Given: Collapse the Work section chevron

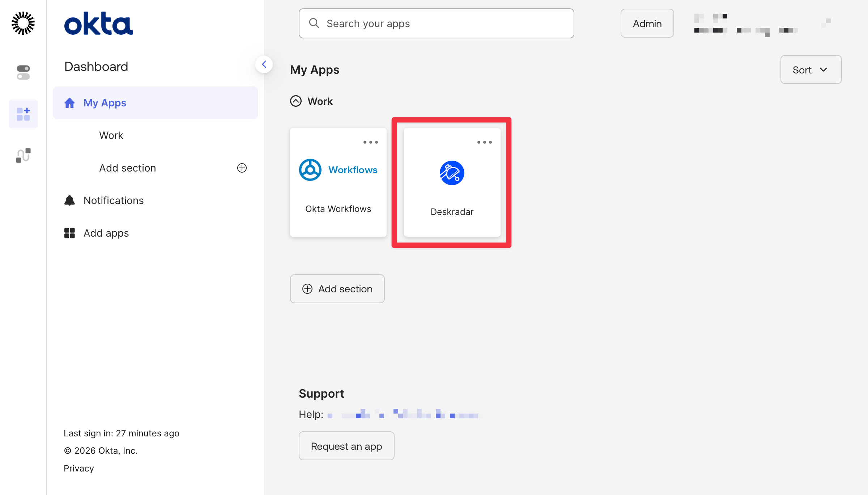Looking at the screenshot, I should coord(296,101).
